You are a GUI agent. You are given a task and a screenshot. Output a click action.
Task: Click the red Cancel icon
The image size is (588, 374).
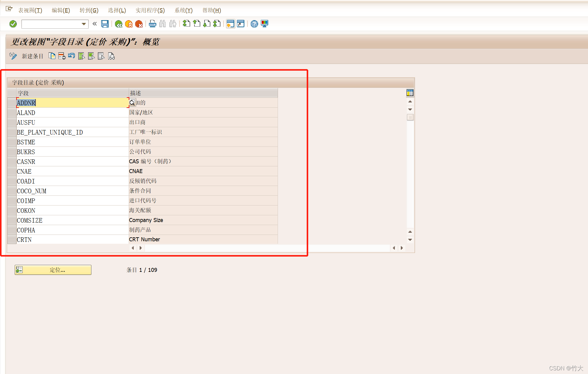pos(139,24)
